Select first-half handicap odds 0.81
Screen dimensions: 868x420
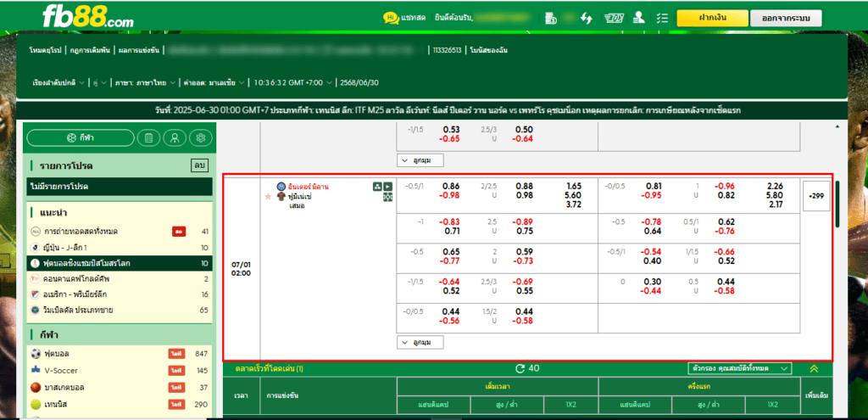click(x=654, y=187)
